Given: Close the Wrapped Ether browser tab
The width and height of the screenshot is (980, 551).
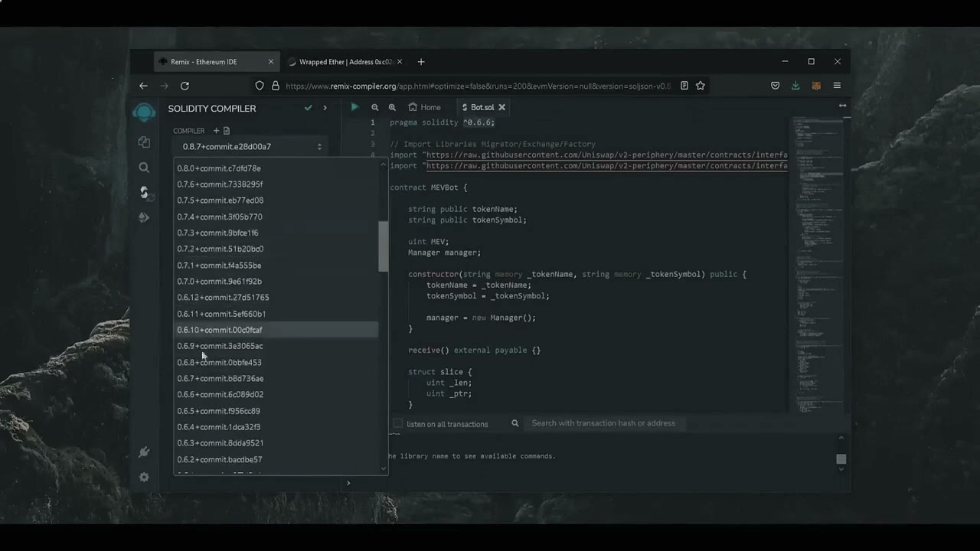Looking at the screenshot, I should pyautogui.click(x=400, y=62).
